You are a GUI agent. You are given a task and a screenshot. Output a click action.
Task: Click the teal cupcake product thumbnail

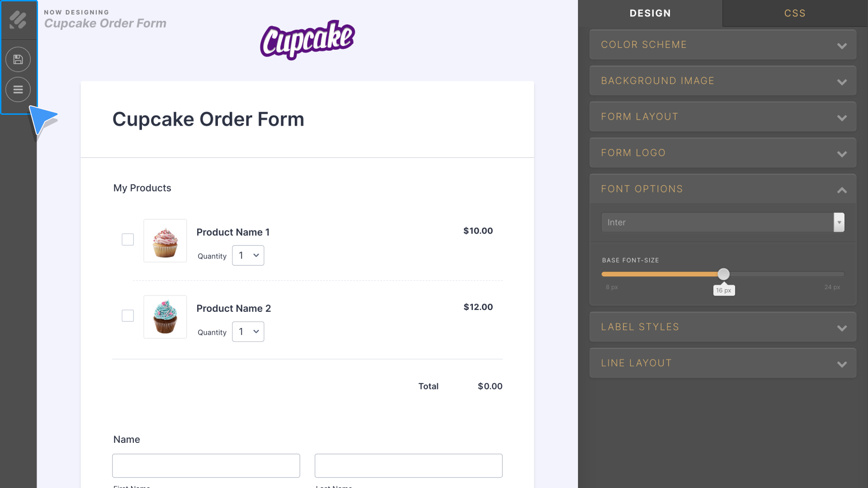165,317
